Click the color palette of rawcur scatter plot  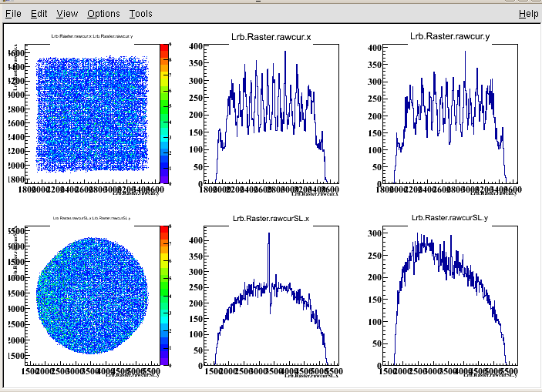pos(164,114)
